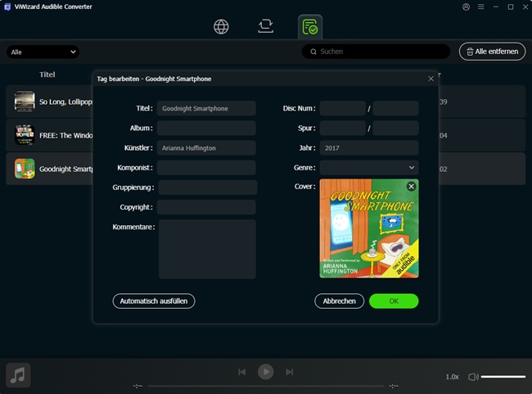Click the first Disc Num field
The image size is (532, 394).
pos(343,108)
